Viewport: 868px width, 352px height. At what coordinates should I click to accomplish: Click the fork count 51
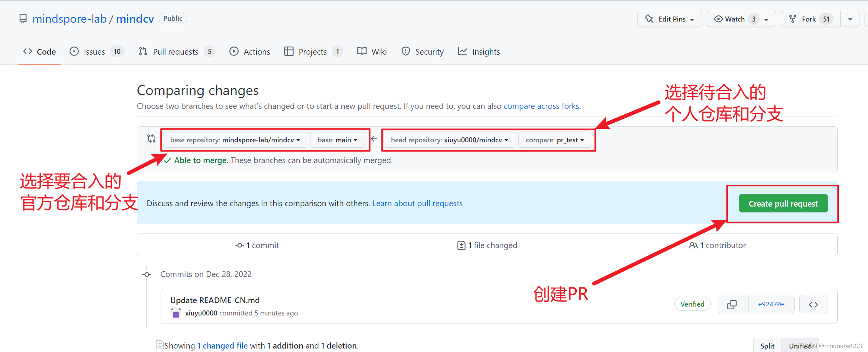click(x=826, y=19)
